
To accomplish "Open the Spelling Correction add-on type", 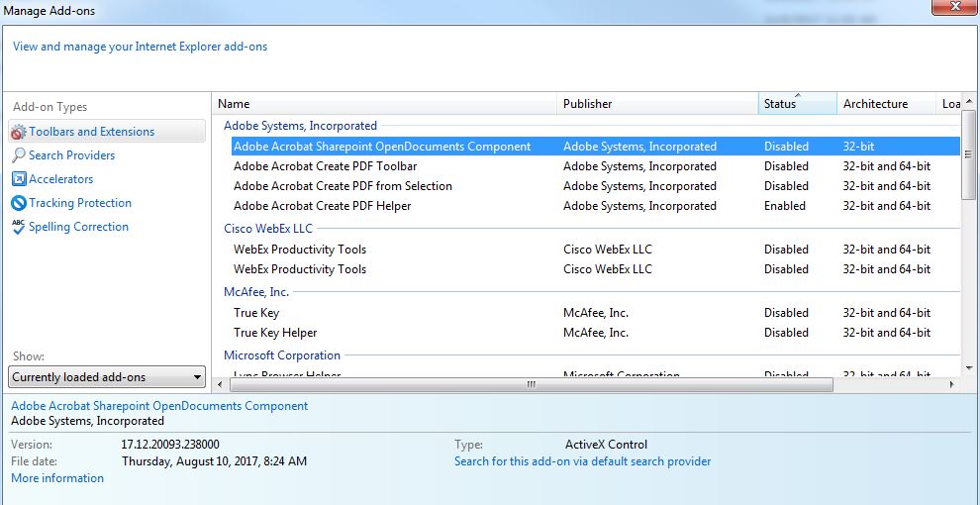I will coord(79,226).
